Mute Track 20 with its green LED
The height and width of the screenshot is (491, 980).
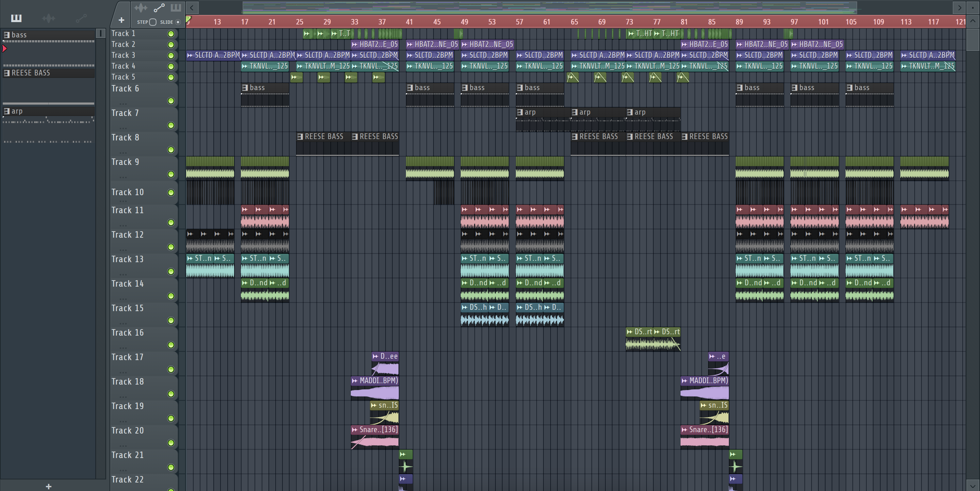pyautogui.click(x=171, y=443)
